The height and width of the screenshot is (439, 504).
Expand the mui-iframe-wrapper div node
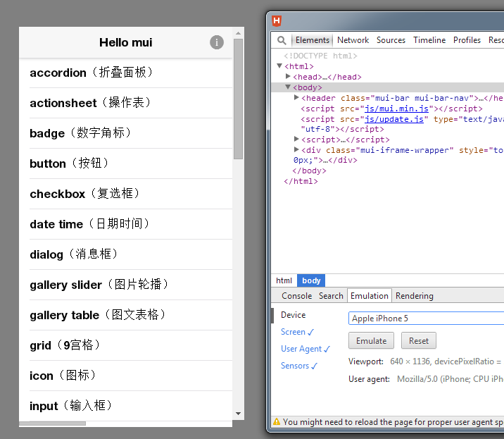point(296,149)
